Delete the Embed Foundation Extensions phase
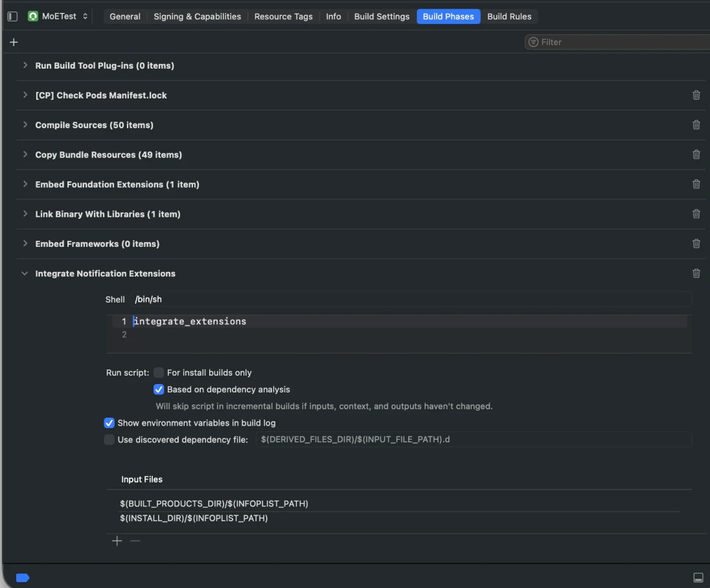 click(696, 184)
